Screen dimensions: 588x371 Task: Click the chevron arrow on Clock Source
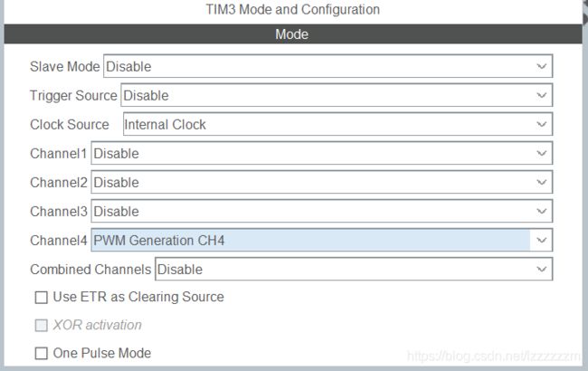(x=541, y=125)
